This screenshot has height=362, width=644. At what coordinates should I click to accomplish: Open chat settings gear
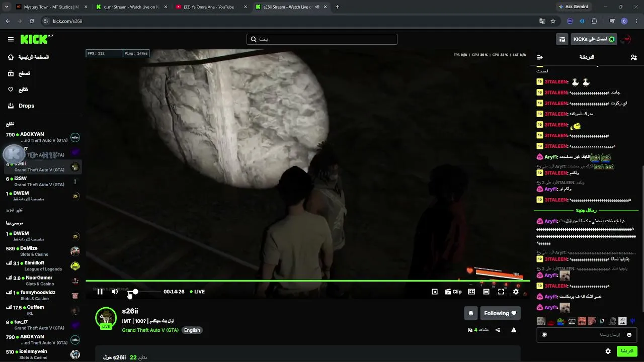[608, 351]
